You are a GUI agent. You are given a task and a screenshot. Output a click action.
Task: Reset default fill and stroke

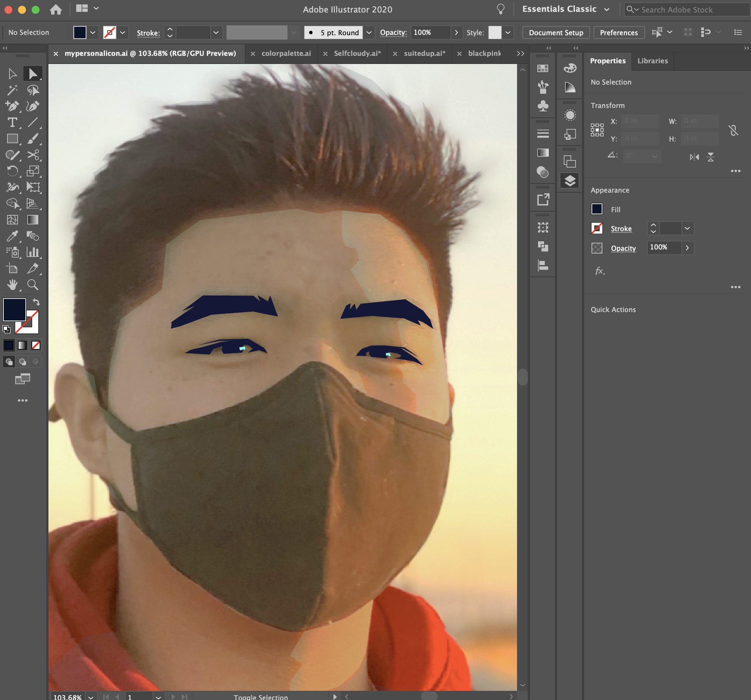(x=6, y=329)
